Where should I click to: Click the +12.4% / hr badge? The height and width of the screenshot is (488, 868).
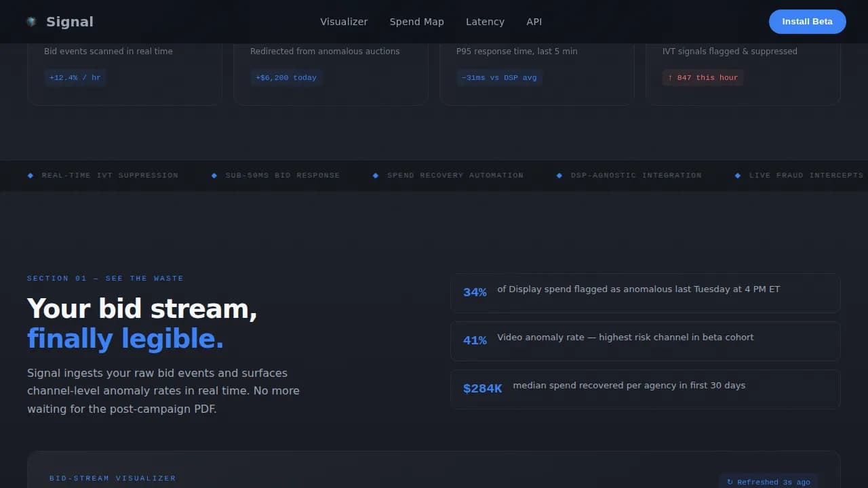[75, 78]
